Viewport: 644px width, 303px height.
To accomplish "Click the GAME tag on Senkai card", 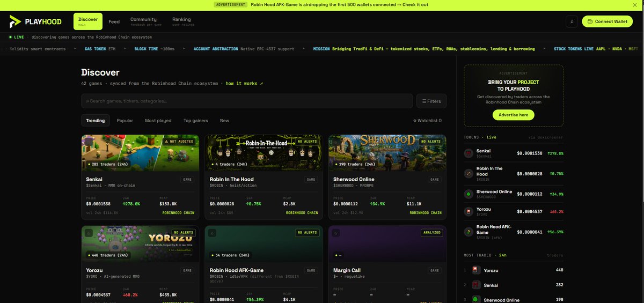I will (187, 180).
